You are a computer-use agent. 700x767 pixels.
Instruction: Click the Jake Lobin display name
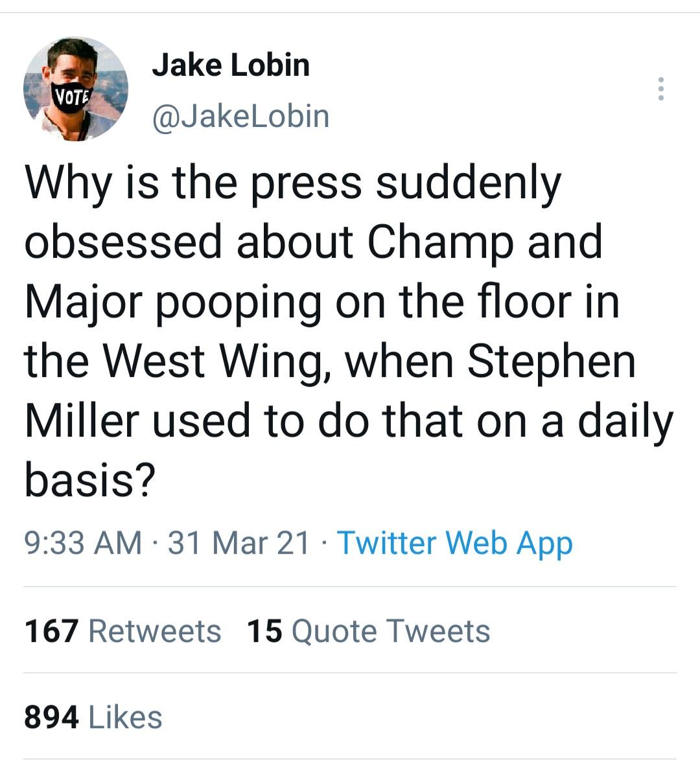point(231,64)
